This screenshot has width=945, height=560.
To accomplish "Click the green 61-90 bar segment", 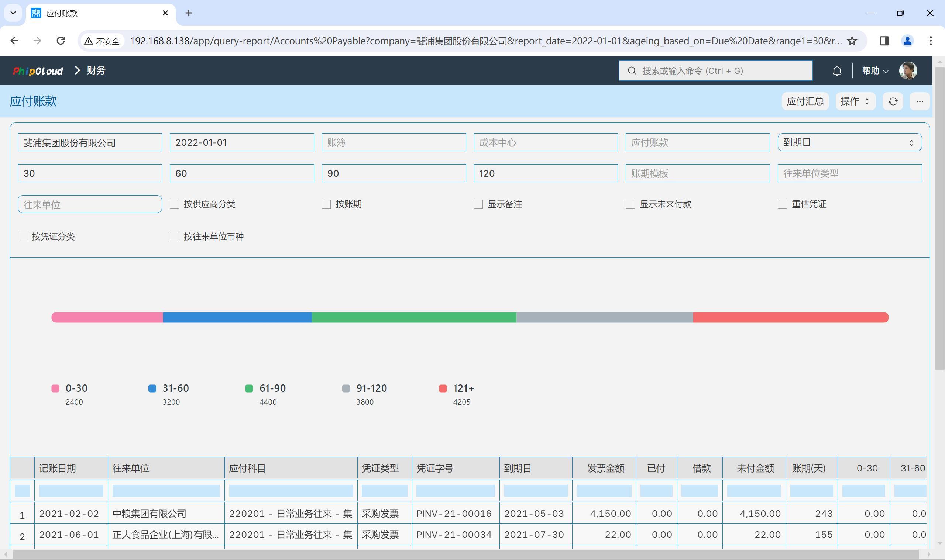I will coord(414,317).
